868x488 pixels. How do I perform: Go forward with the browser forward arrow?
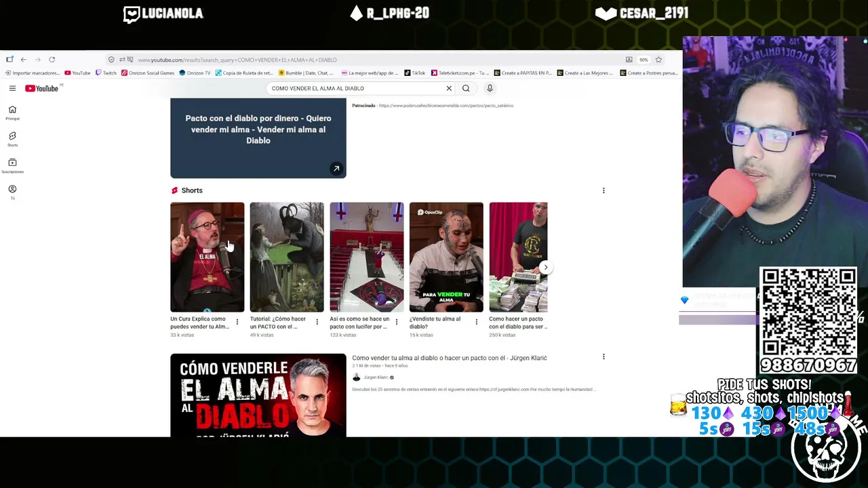37,60
